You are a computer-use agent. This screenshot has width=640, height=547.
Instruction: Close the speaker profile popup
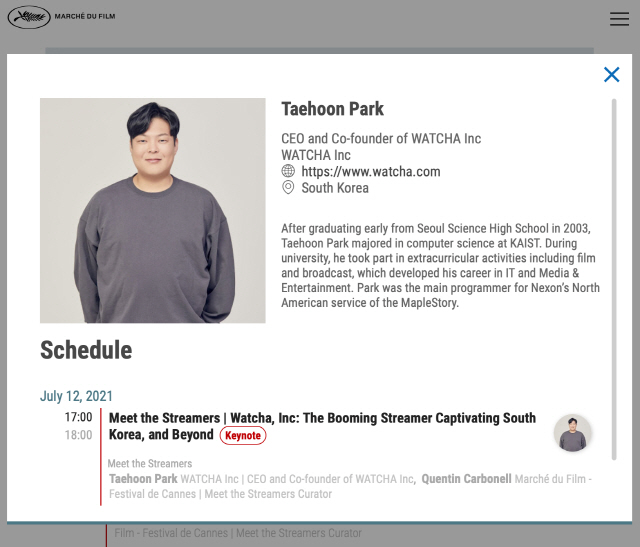click(611, 75)
